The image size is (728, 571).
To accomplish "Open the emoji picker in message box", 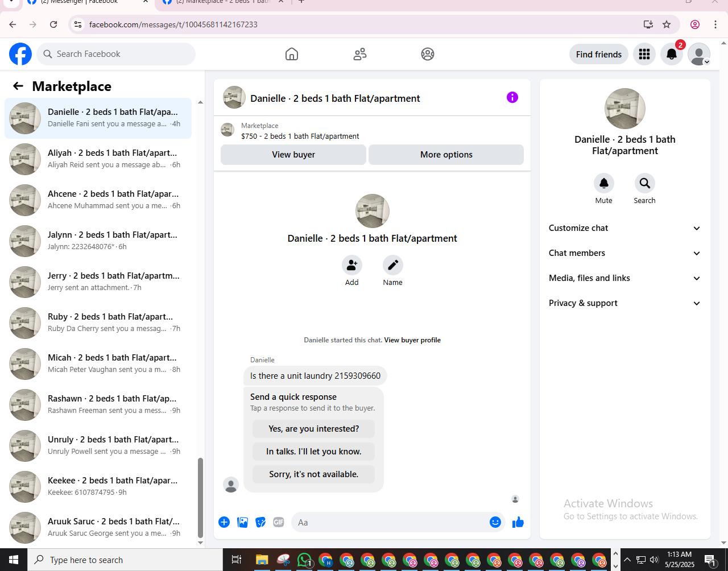I will (x=495, y=522).
